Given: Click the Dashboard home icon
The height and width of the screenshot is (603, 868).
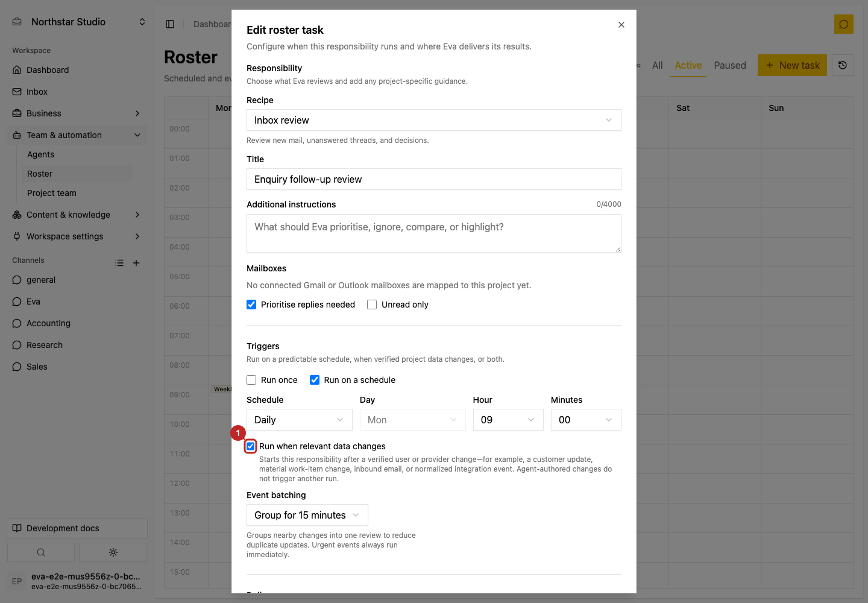Looking at the screenshot, I should 17,70.
